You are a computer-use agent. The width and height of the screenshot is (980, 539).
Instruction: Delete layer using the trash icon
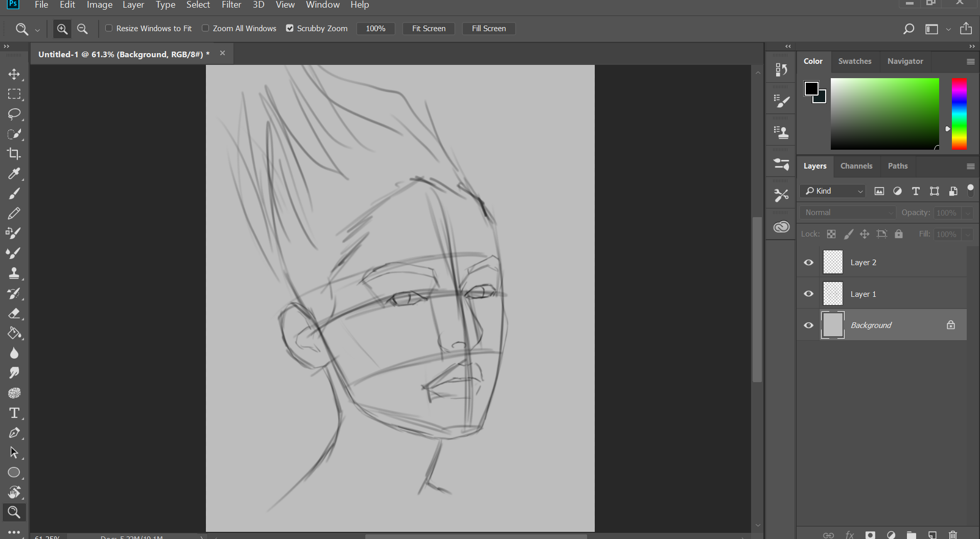pyautogui.click(x=953, y=534)
